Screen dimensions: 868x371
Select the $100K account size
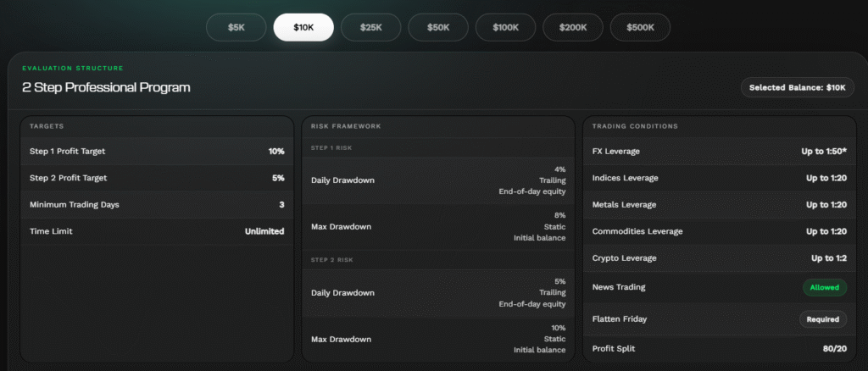[x=505, y=27]
